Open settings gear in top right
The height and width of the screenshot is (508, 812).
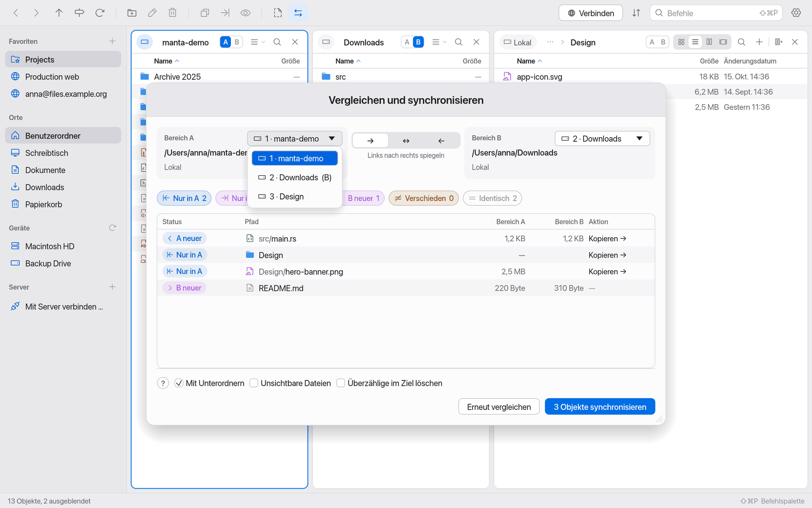(796, 13)
